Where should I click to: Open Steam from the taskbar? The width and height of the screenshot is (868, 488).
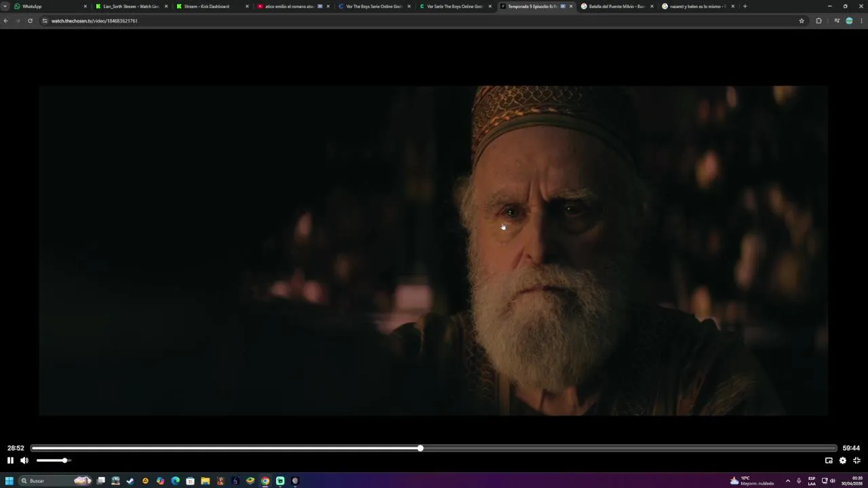(130, 481)
